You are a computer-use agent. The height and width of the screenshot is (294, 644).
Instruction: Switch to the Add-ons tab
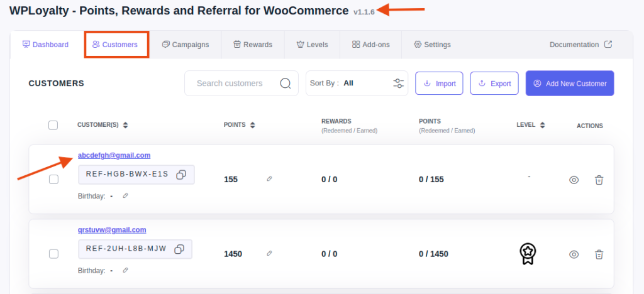pos(371,45)
